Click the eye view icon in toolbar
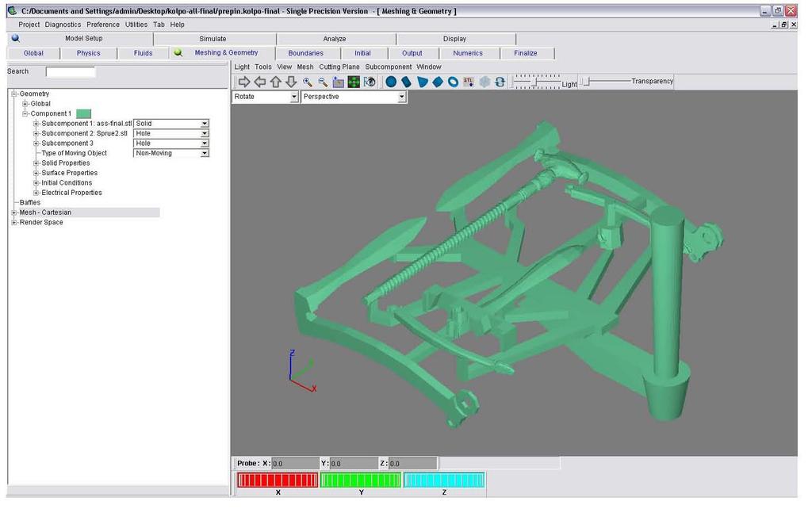 [370, 82]
